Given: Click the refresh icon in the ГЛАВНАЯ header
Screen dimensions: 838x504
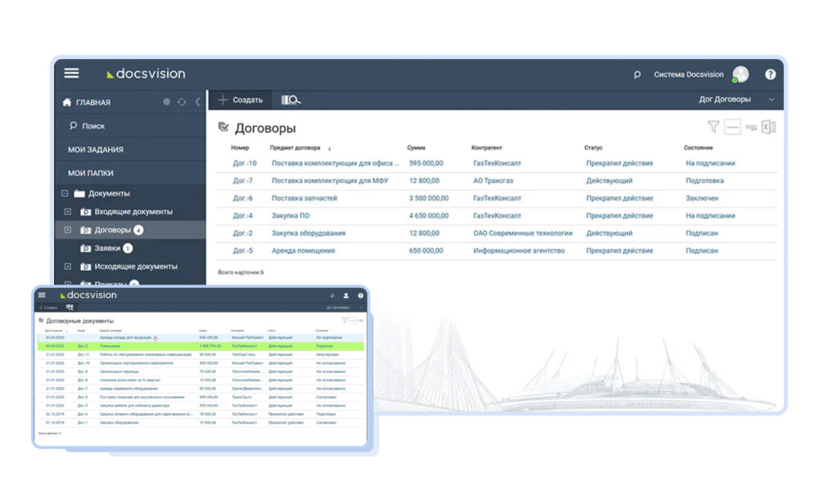Looking at the screenshot, I should point(182,101).
